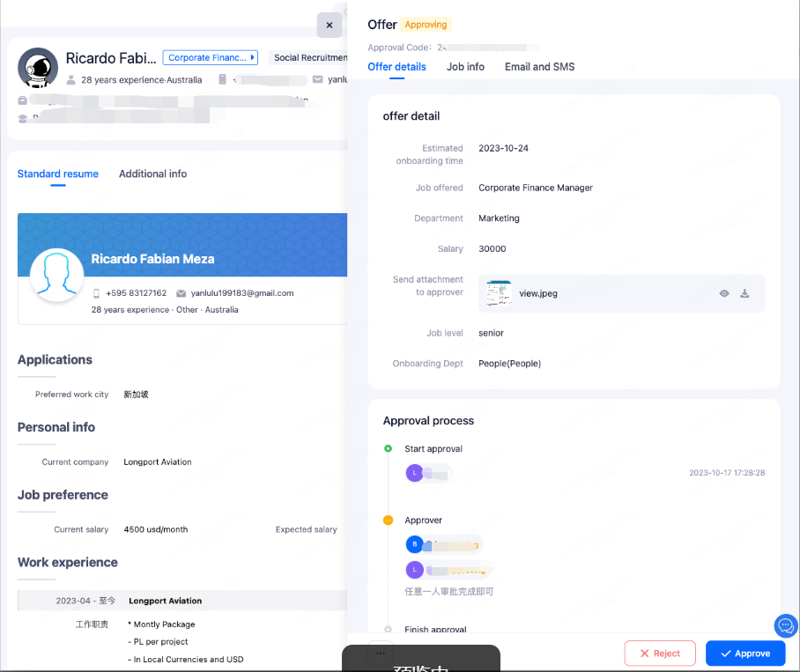The height and width of the screenshot is (672, 800).
Task: Switch to Additional info tab
Action: pyautogui.click(x=152, y=174)
